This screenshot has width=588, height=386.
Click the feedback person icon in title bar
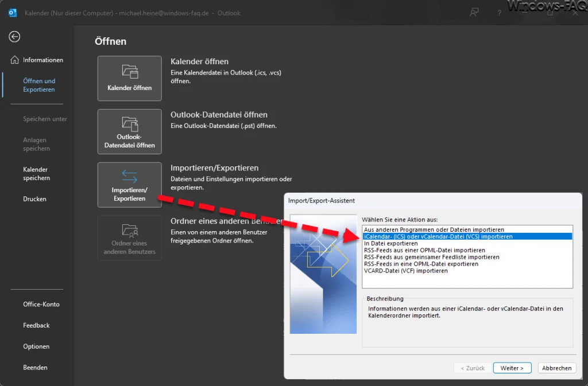[x=474, y=13]
